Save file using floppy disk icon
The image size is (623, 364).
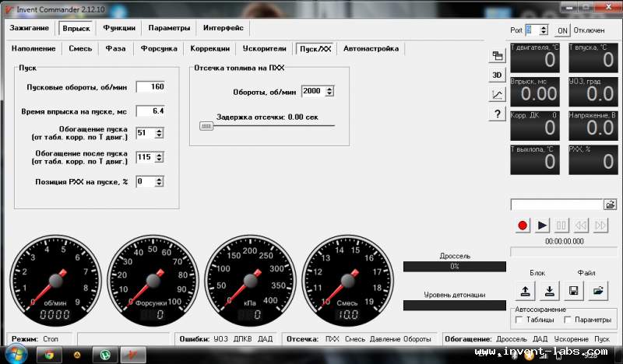point(574,292)
